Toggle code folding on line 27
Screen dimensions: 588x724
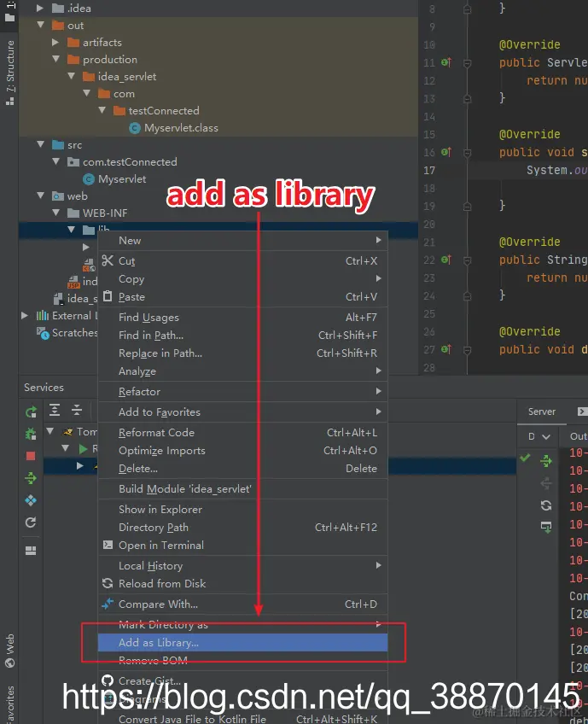point(467,350)
